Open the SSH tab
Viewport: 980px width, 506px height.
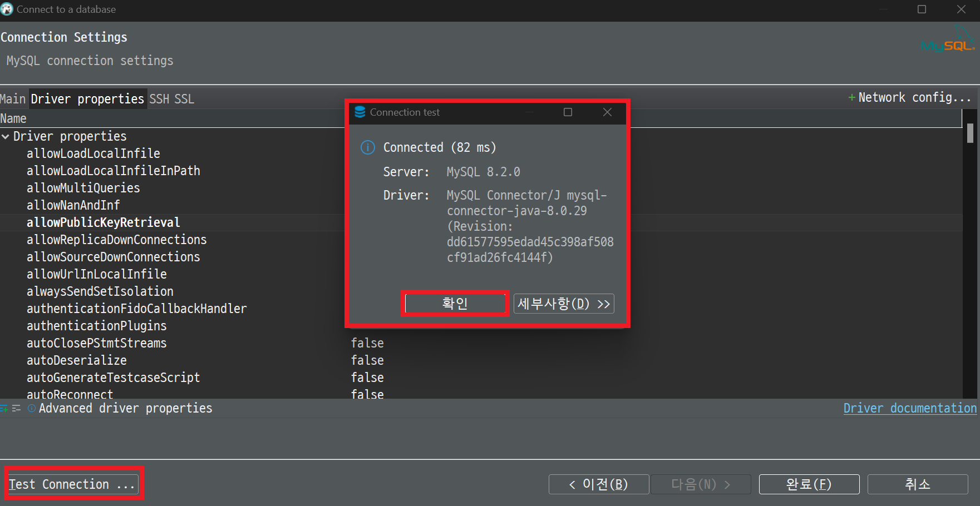159,99
